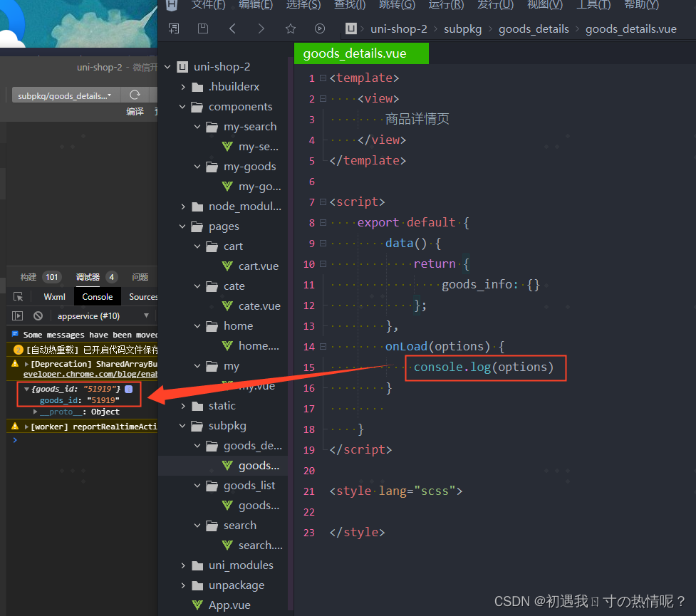Collapse the pages folder
Image resolution: width=696 pixels, height=616 pixels.
click(182, 226)
